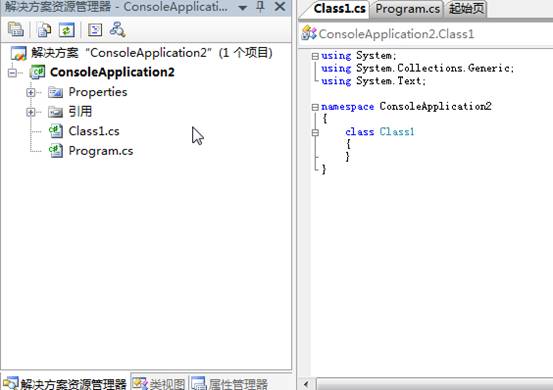Click "using System.Text;" code line
The height and width of the screenshot is (390, 553).
pyautogui.click(x=373, y=81)
